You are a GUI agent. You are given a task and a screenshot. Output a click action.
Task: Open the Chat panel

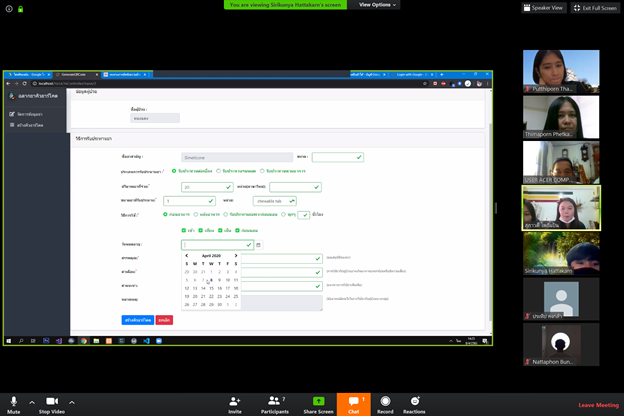353,402
